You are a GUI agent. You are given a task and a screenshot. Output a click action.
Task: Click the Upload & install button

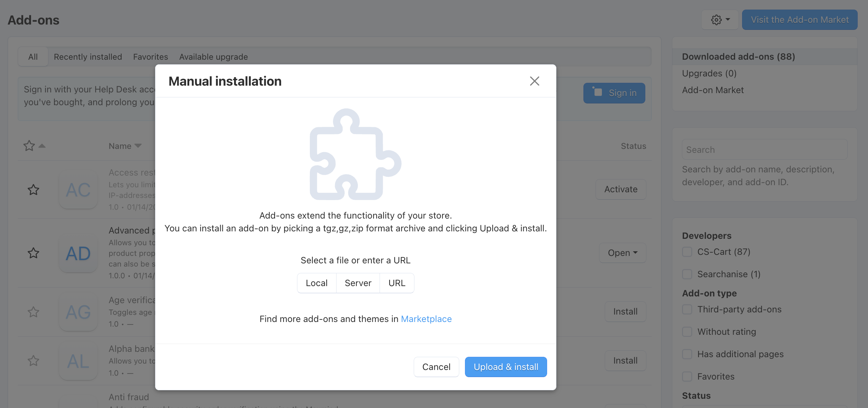coord(506,367)
